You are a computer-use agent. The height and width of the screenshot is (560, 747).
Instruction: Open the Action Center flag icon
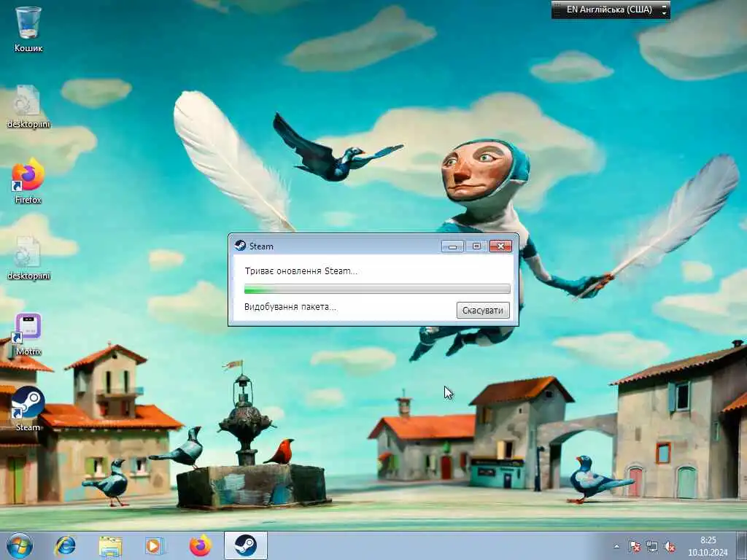[634, 547]
